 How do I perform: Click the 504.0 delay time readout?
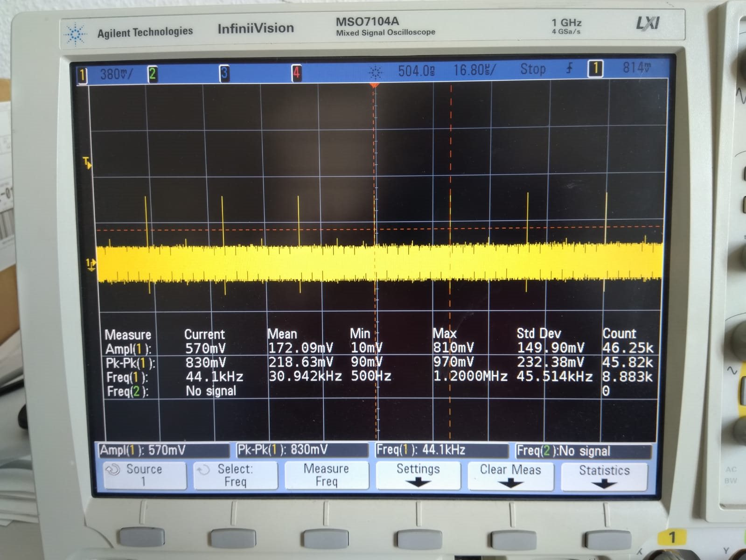(417, 71)
